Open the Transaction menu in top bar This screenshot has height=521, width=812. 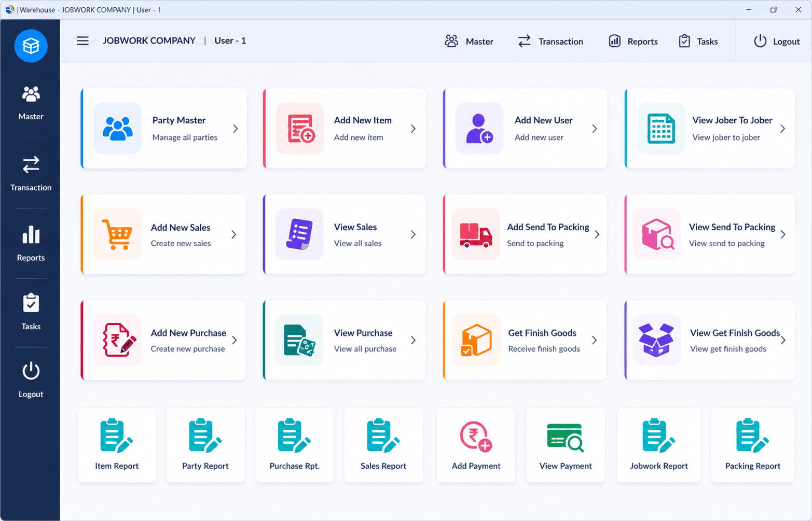coord(550,41)
